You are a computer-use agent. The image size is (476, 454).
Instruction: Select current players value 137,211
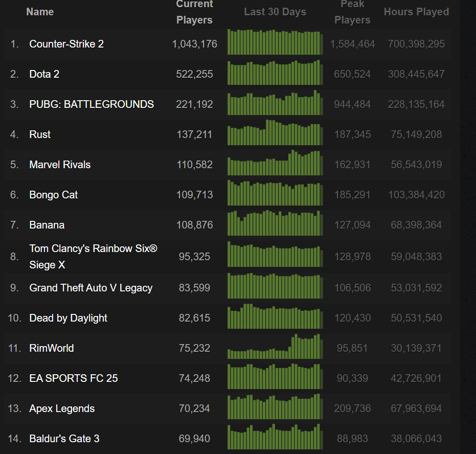[x=195, y=134]
